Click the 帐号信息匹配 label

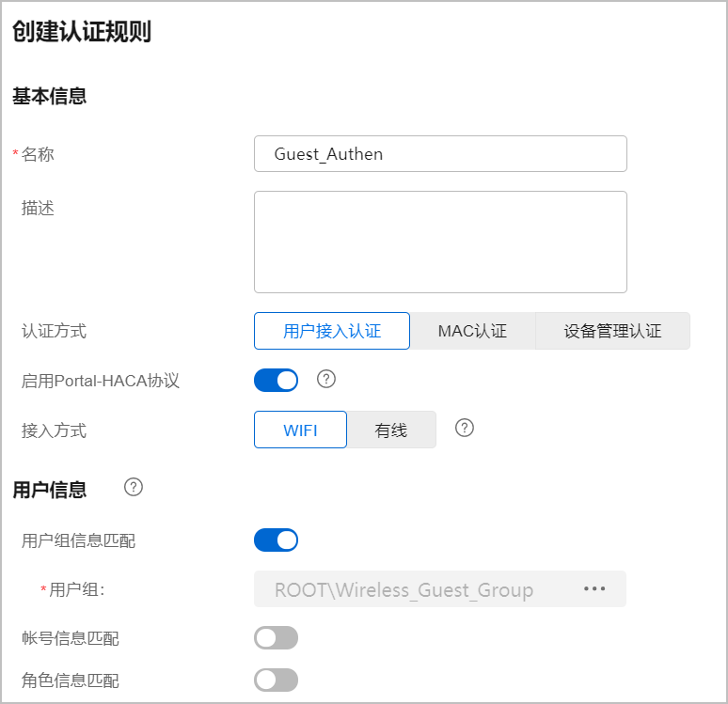tap(71, 638)
